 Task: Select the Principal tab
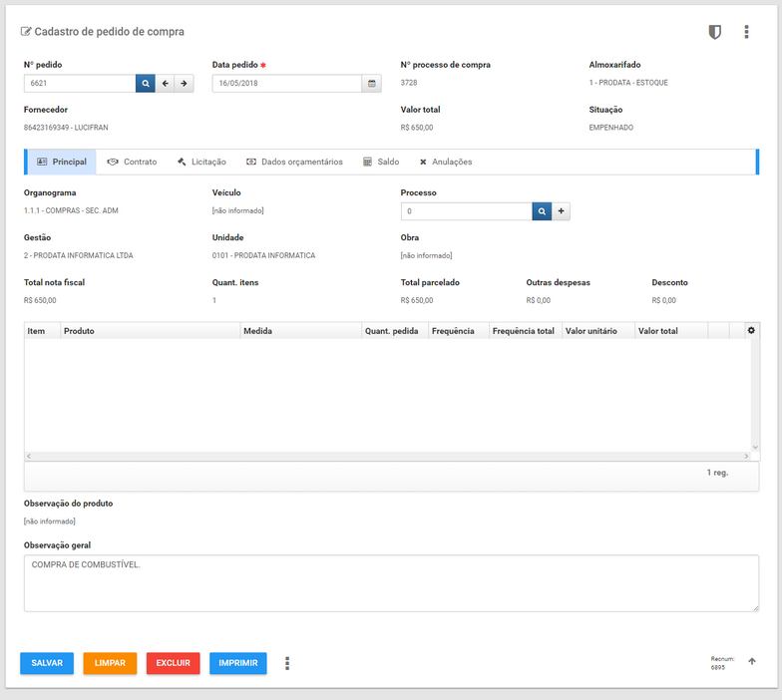click(x=62, y=162)
